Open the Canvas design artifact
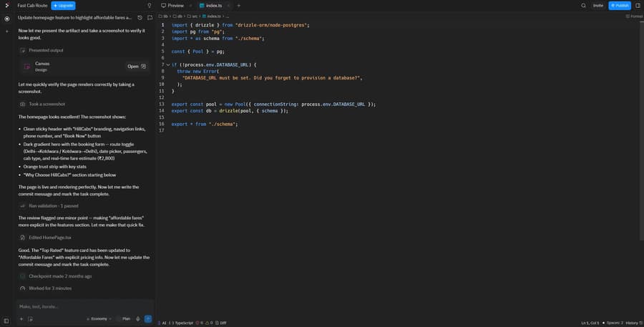Screen dimensions: 644x327 [137, 66]
